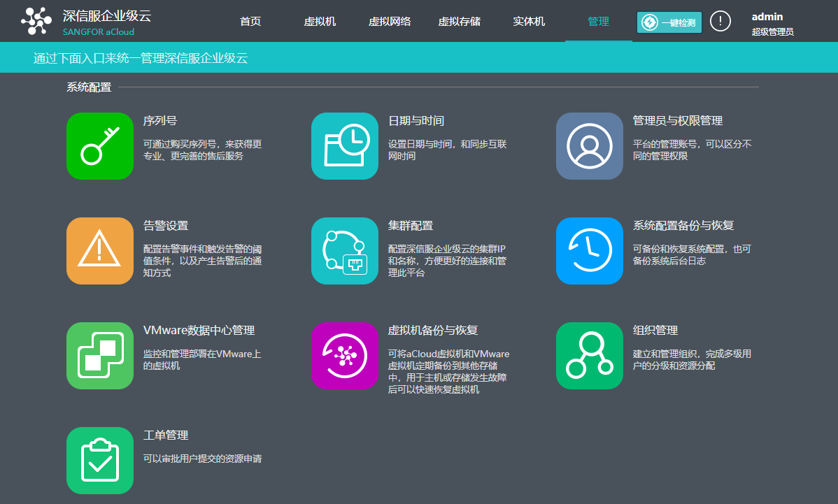Viewport: 838px width, 504px height.
Task: Click the SANGFOR aCloud subtitle text
Action: tap(99, 31)
